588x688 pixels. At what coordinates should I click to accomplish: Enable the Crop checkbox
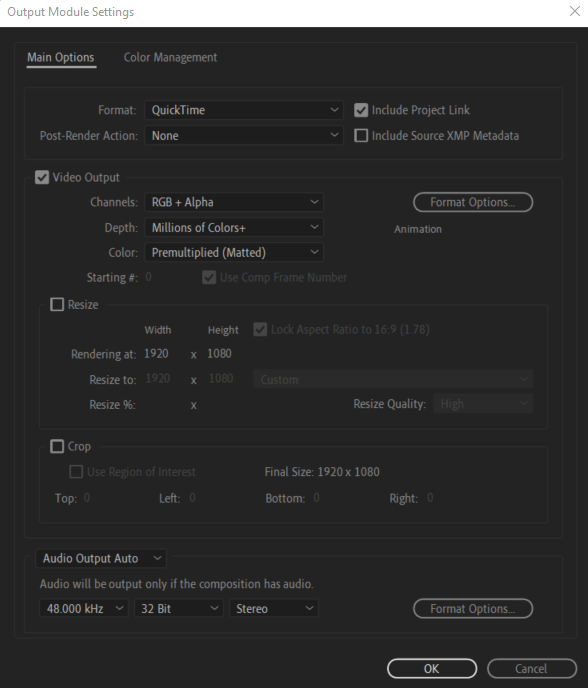[x=57, y=446]
